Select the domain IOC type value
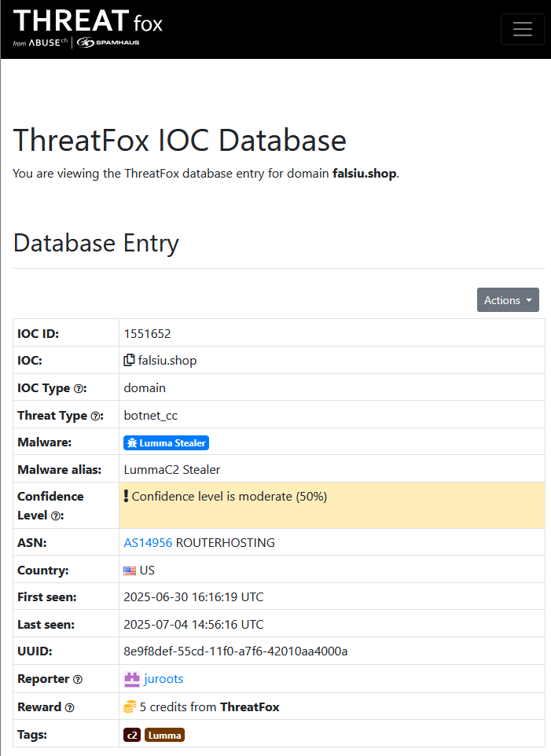This screenshot has height=756, width=551. pyautogui.click(x=145, y=388)
